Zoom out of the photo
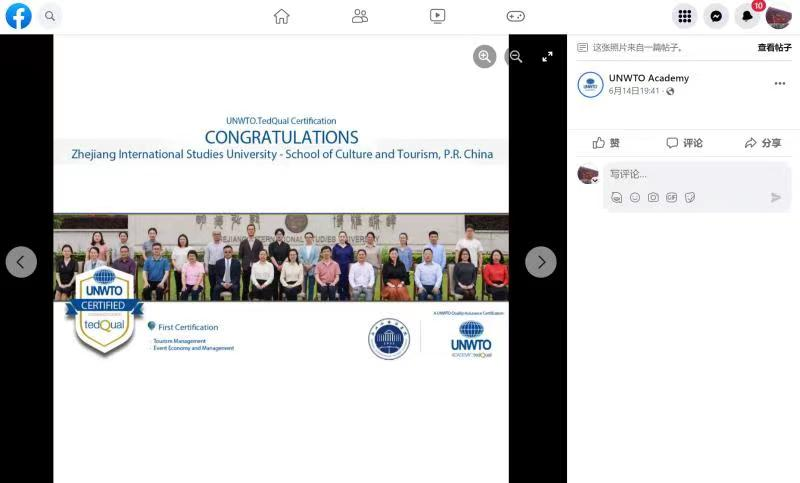The width and height of the screenshot is (800, 483). point(515,57)
